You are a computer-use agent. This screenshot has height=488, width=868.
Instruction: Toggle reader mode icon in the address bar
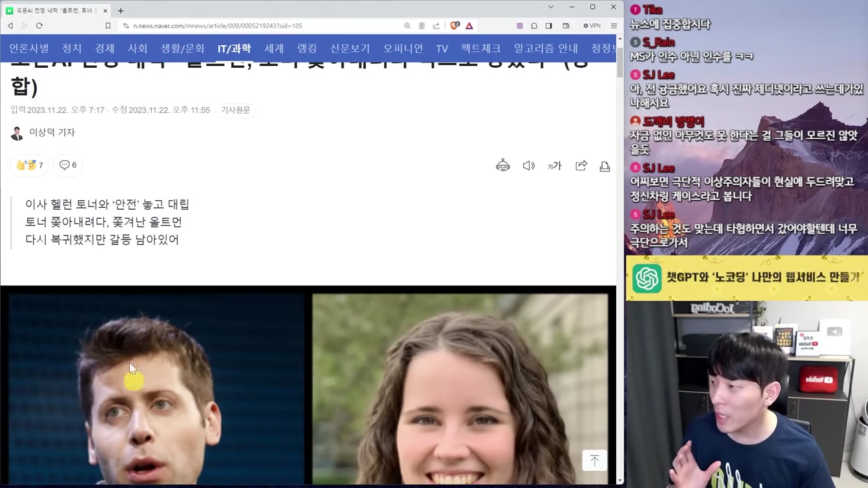(422, 26)
